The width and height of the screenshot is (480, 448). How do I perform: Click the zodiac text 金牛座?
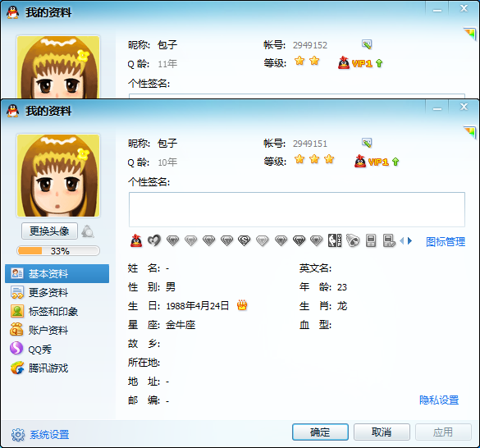[181, 325]
